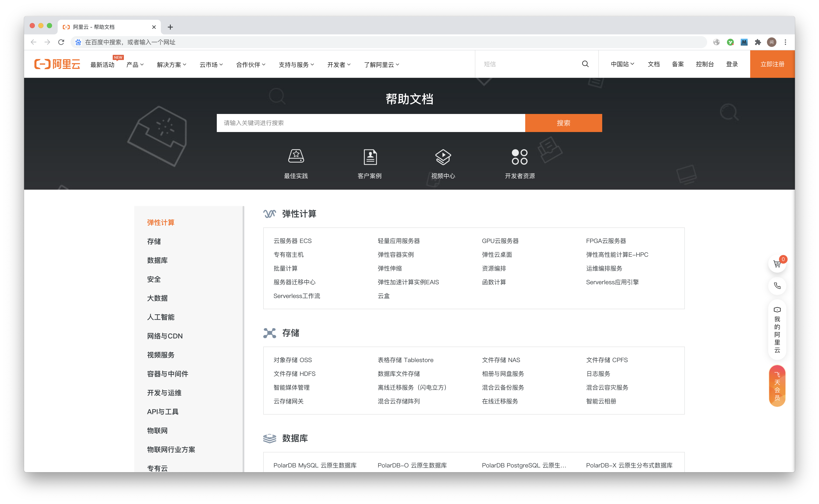Open the Serverless应用引擎 link
Screen dimensions: 819x504
click(x=612, y=282)
